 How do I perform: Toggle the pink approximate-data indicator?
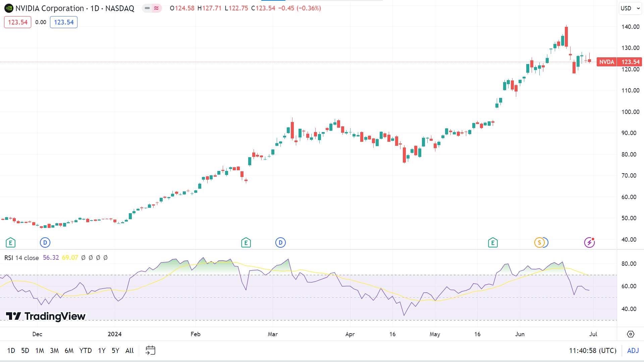click(156, 8)
